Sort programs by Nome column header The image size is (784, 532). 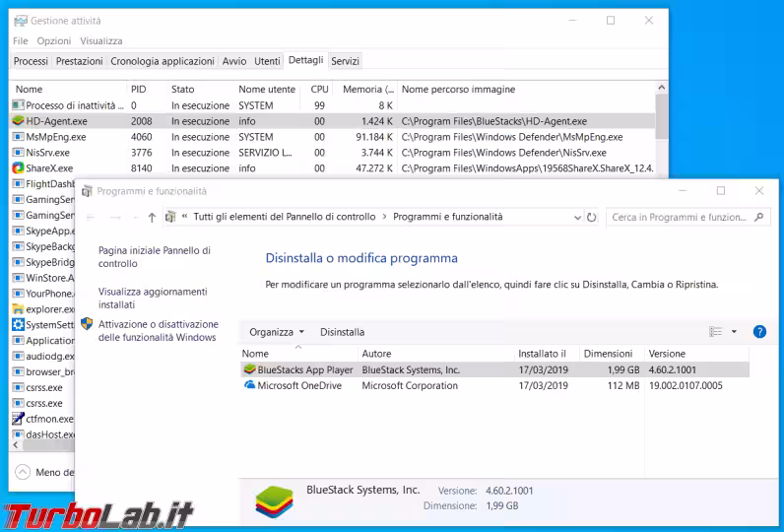[x=298, y=354]
